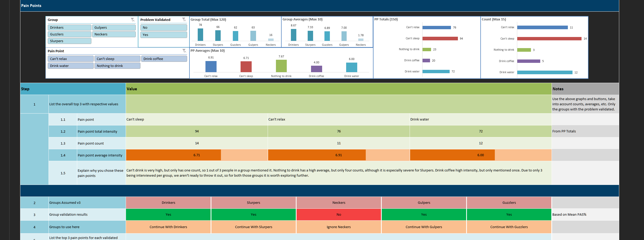644x240 pixels.
Task: Select the pain point count cell 12
Action: point(481,143)
